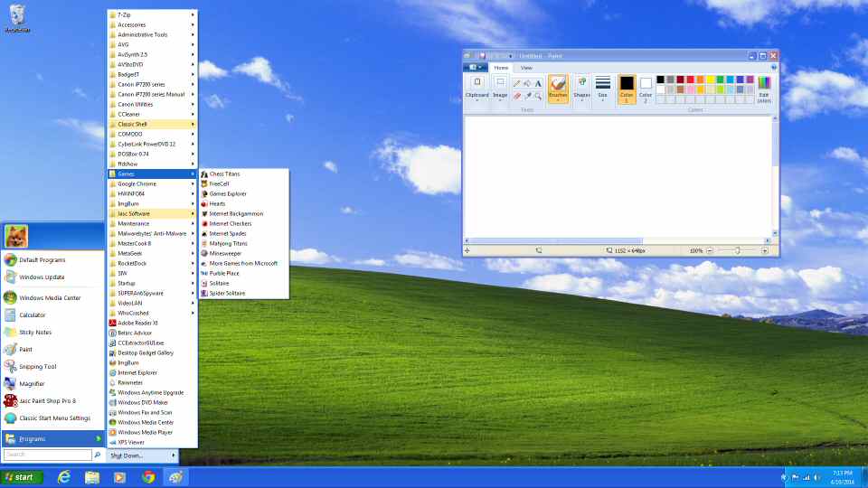868x488 pixels.
Task: Open the Clipboard group in Paint
Action: [476, 89]
